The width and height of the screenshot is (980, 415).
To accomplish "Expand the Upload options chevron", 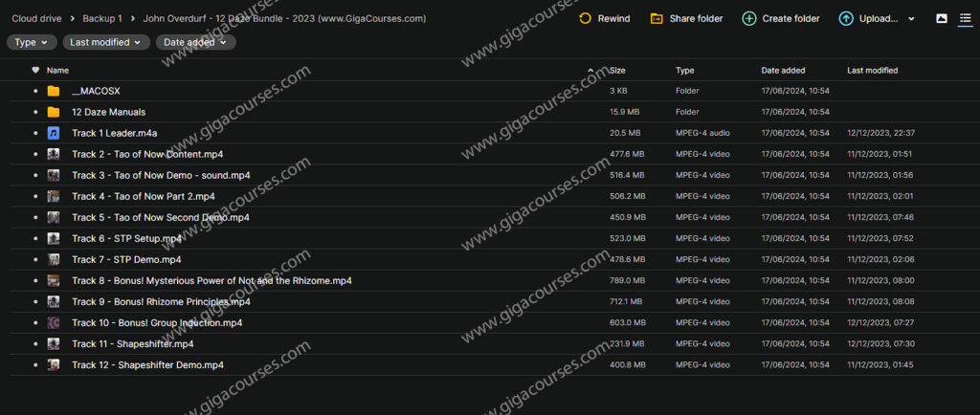I will 910,18.
